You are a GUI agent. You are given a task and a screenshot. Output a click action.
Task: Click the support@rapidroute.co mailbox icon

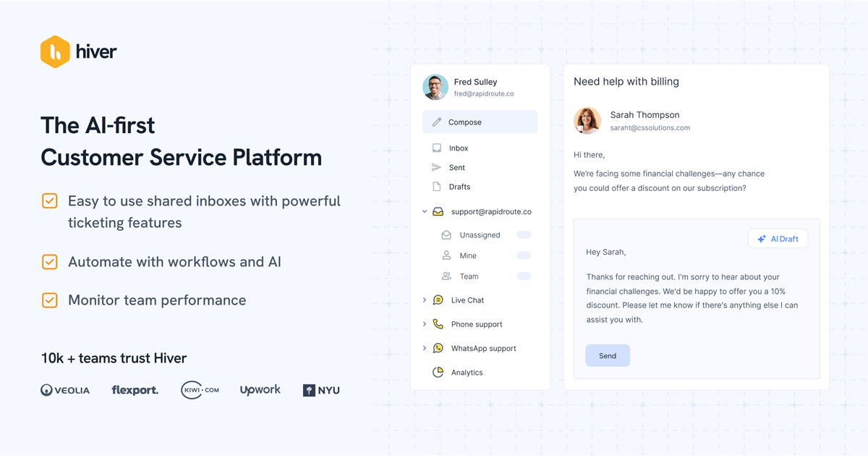438,212
